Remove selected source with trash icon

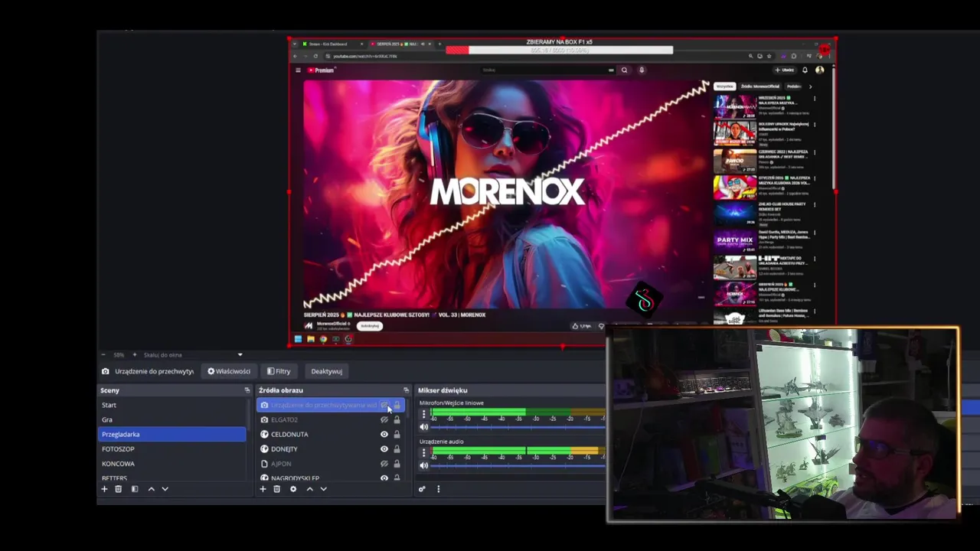point(276,489)
